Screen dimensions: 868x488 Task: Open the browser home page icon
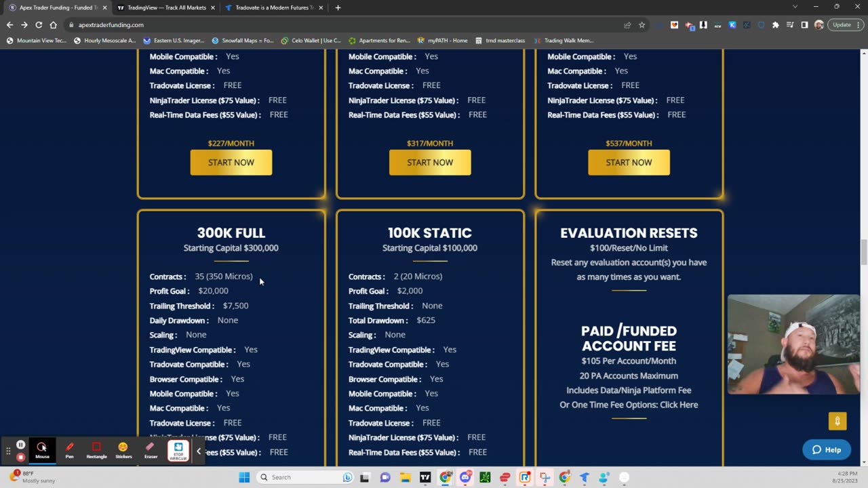coord(54,25)
